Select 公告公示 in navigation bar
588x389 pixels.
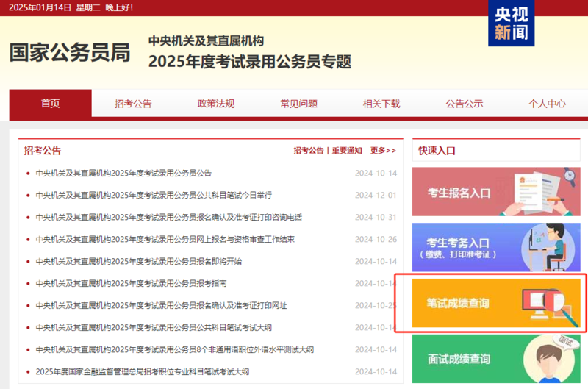464,104
